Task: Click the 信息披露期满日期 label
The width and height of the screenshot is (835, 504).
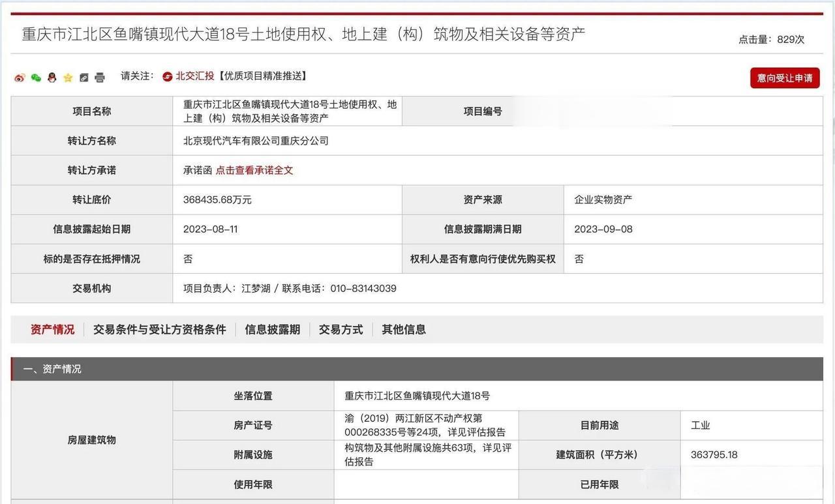Action: tap(483, 230)
